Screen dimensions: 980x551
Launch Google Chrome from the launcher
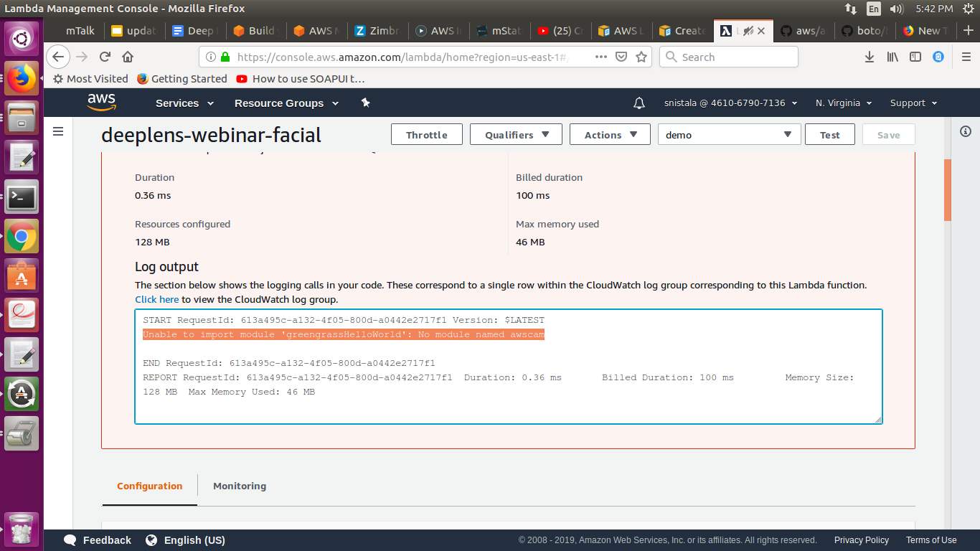(x=22, y=236)
